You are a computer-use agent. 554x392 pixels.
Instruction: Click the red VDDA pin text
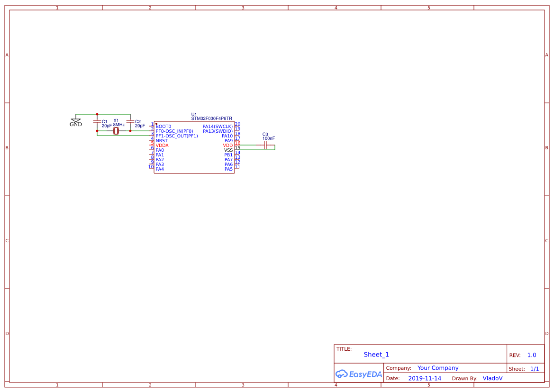click(162, 145)
